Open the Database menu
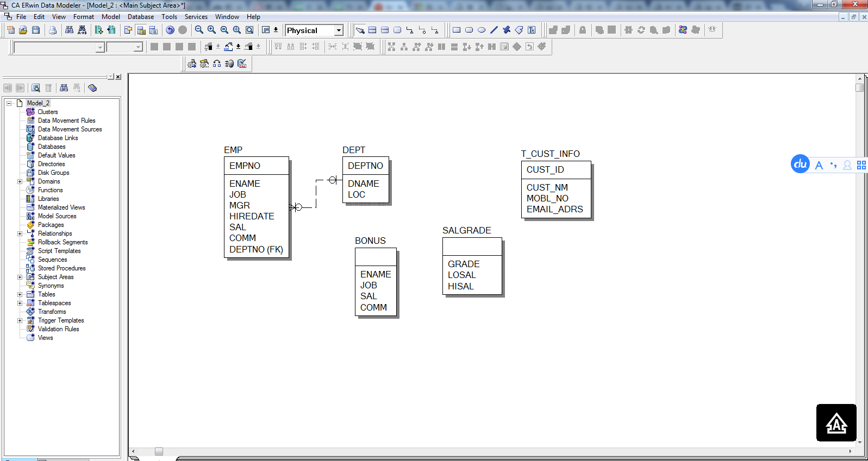Viewport: 868px width, 461px height. click(141, 17)
